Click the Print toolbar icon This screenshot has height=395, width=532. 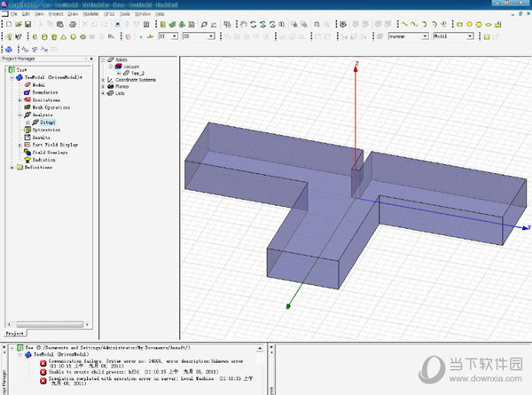pos(73,24)
